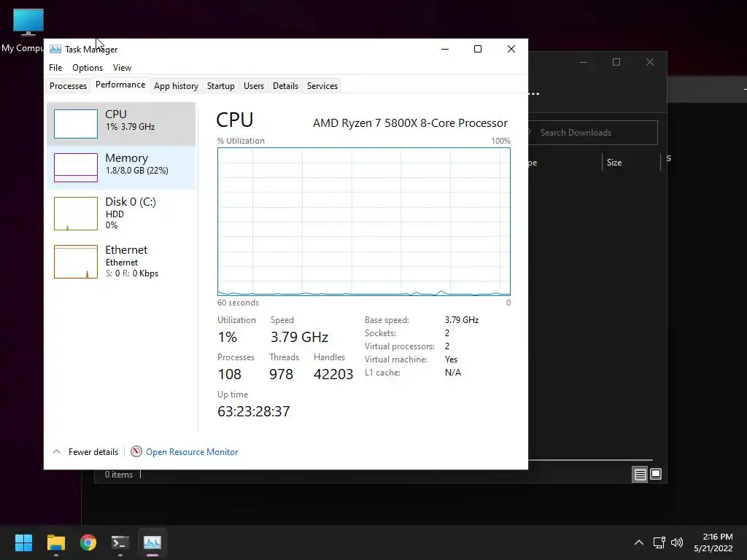Minimize the Task Manager window

[445, 49]
